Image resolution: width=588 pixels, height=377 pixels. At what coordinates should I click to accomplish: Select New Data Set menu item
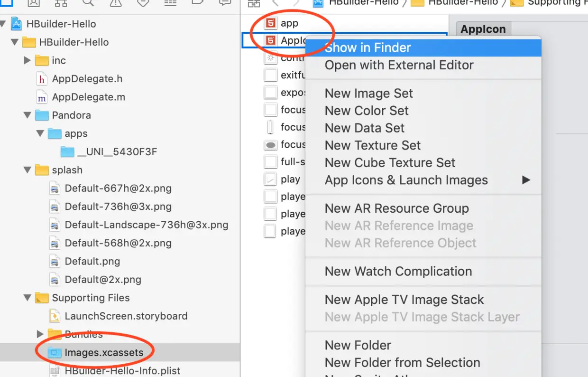coord(423,128)
